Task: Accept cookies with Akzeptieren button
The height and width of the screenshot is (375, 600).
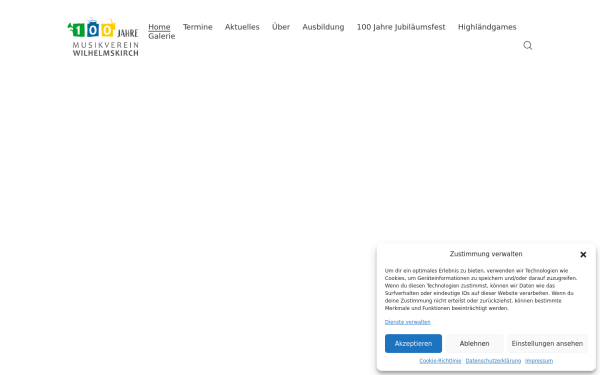Action: (x=413, y=344)
